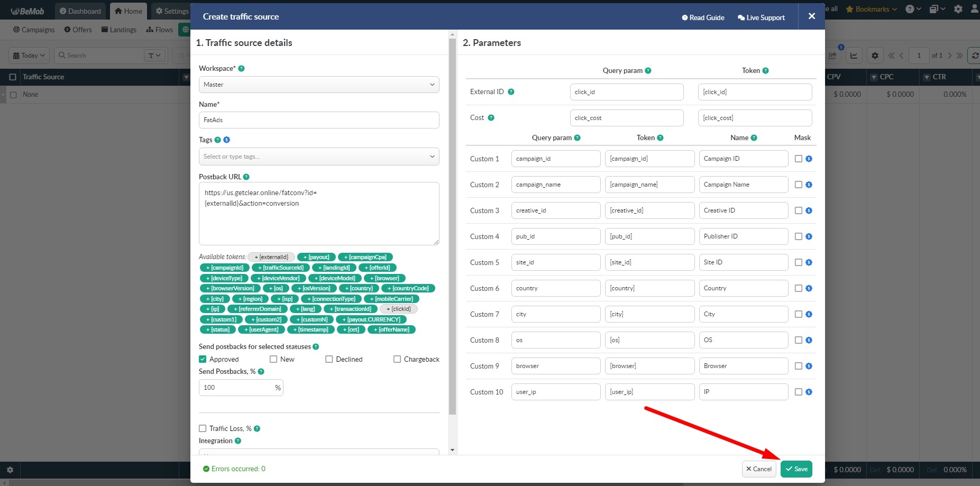Open the Campaigns menu item

tap(34, 30)
